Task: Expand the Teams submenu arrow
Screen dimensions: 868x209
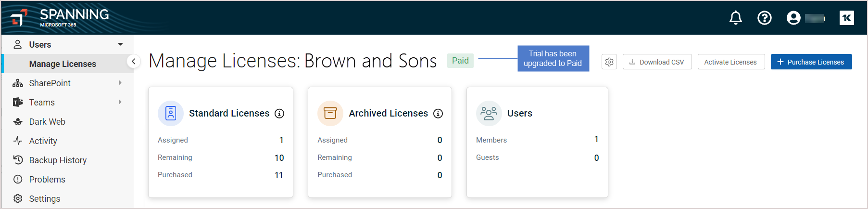Action: 120,102
